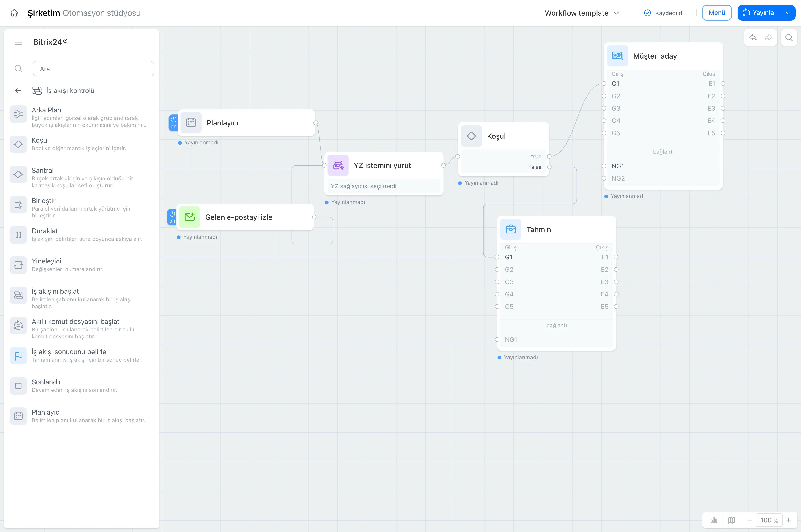Open the Workflow template dropdown

pos(582,13)
